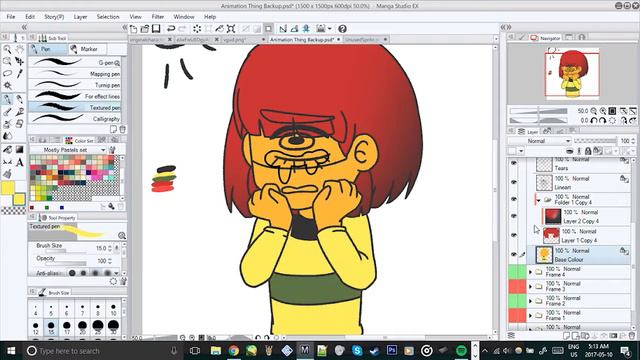Image resolution: width=640 pixels, height=360 pixels.
Task: Adjust the layer opacity slider
Action: pos(595,141)
